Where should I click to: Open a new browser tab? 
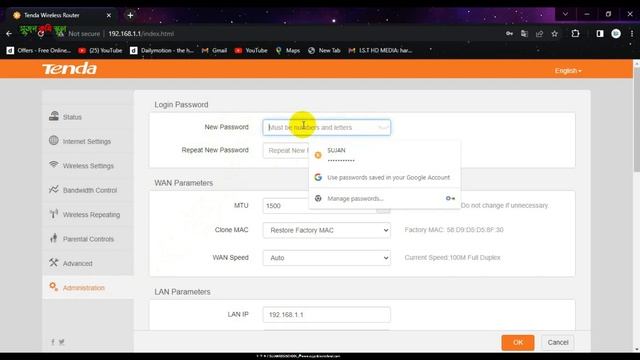pyautogui.click(x=130, y=15)
